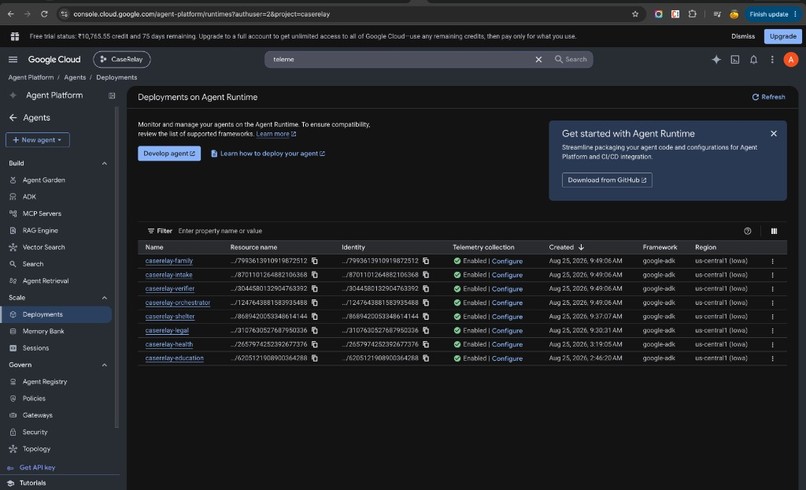
Task: Click the Upgrade button
Action: (x=782, y=37)
